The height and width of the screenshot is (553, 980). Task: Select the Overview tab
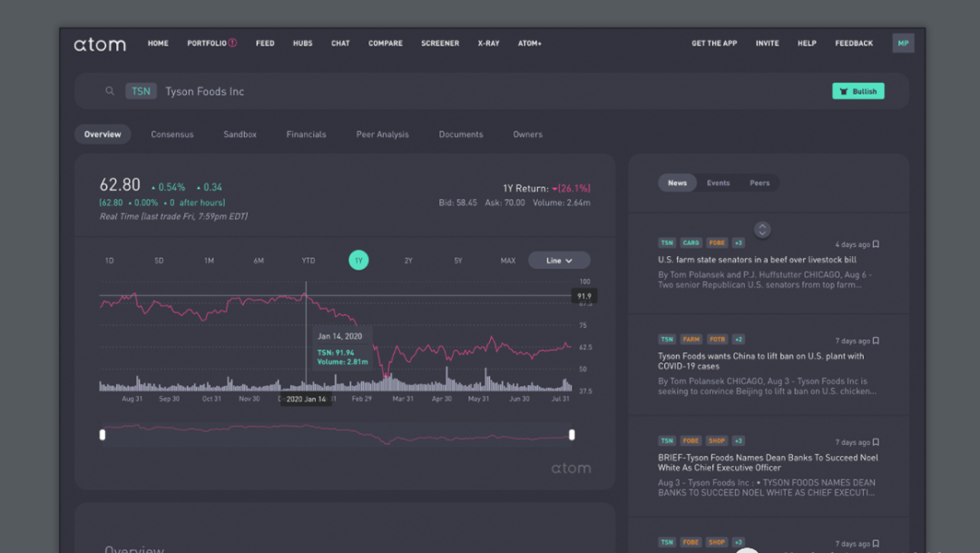pyautogui.click(x=103, y=134)
